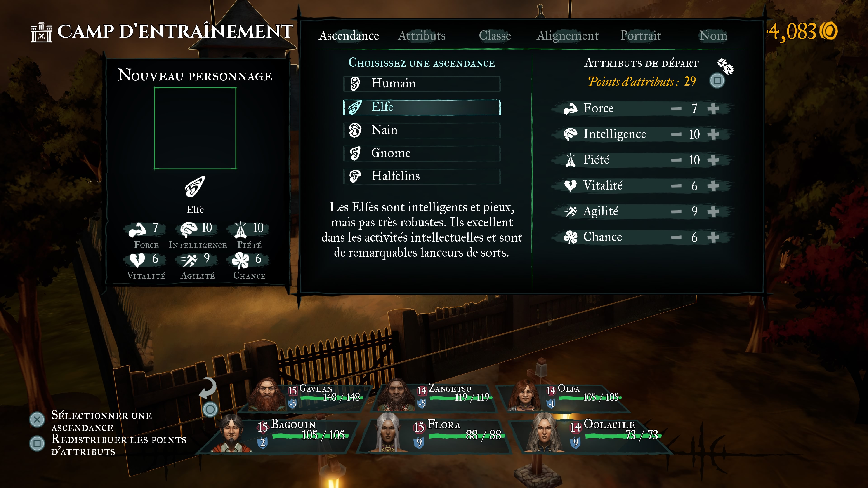
Task: Decrease Intelligence with the minus icon
Action: pos(676,134)
